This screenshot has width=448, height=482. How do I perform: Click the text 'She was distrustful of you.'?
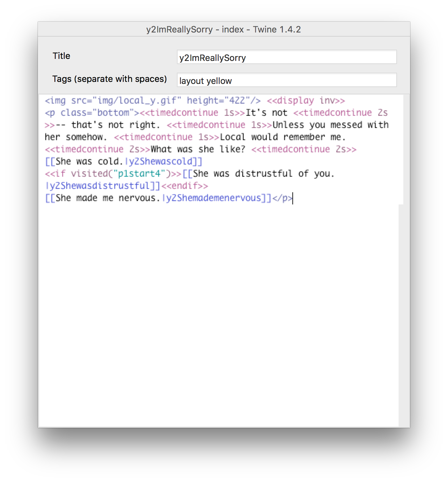coord(264,174)
